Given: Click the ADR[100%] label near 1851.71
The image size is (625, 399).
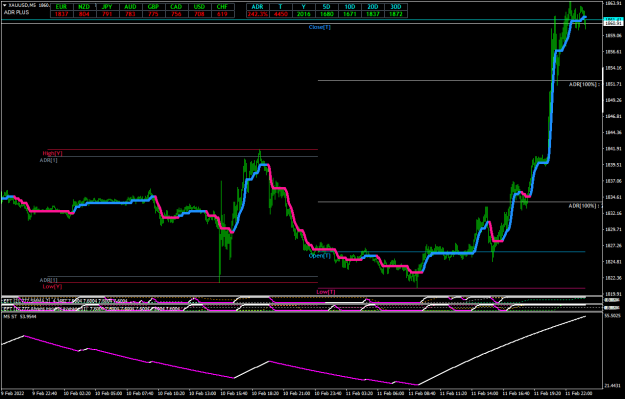Looking at the screenshot, I should [585, 85].
